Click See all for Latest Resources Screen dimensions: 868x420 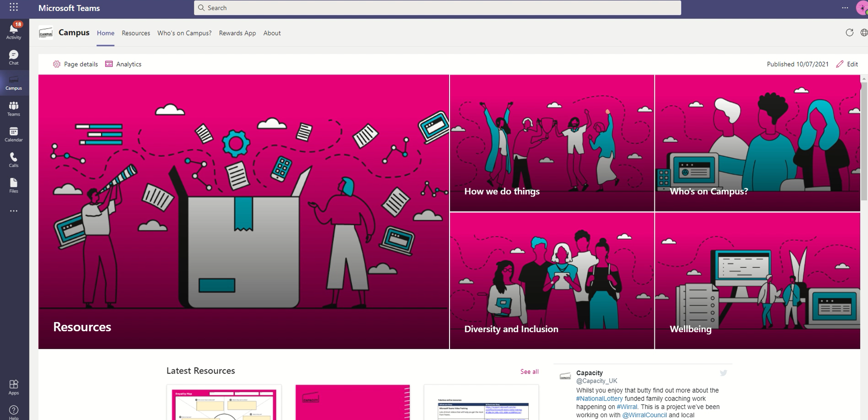pos(529,372)
